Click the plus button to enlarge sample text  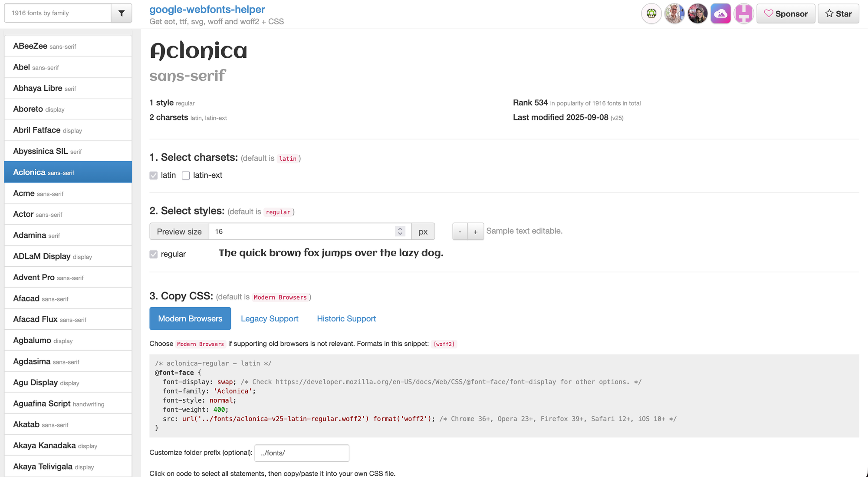pos(476,232)
